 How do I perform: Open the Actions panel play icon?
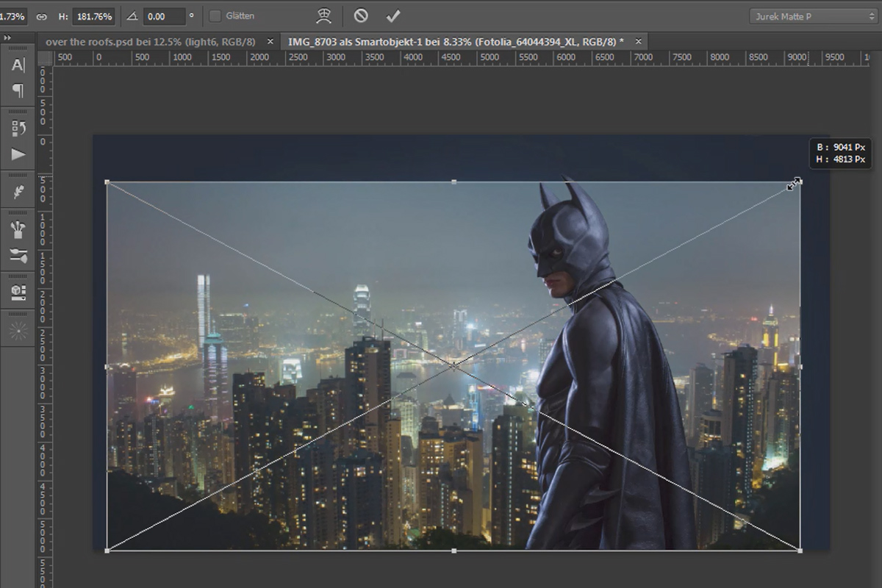[x=18, y=154]
